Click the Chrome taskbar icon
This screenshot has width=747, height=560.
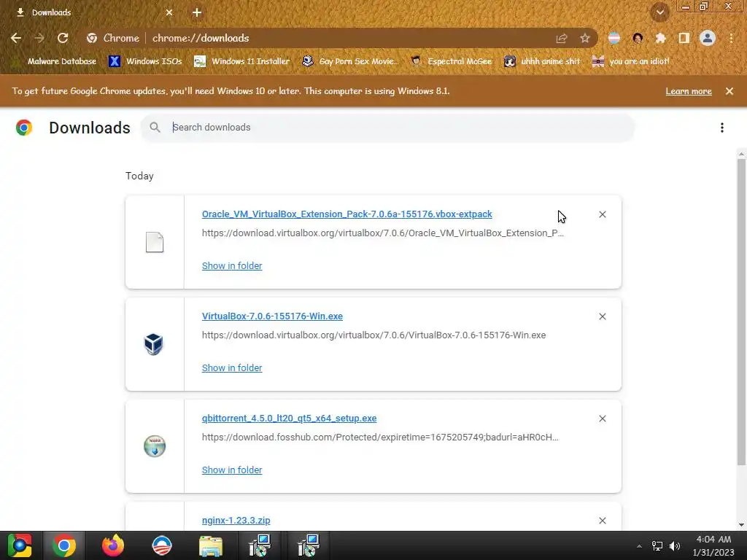(x=64, y=545)
